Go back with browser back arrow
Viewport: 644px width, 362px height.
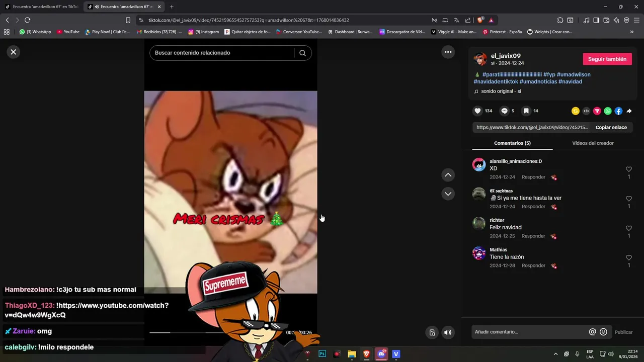point(7,20)
